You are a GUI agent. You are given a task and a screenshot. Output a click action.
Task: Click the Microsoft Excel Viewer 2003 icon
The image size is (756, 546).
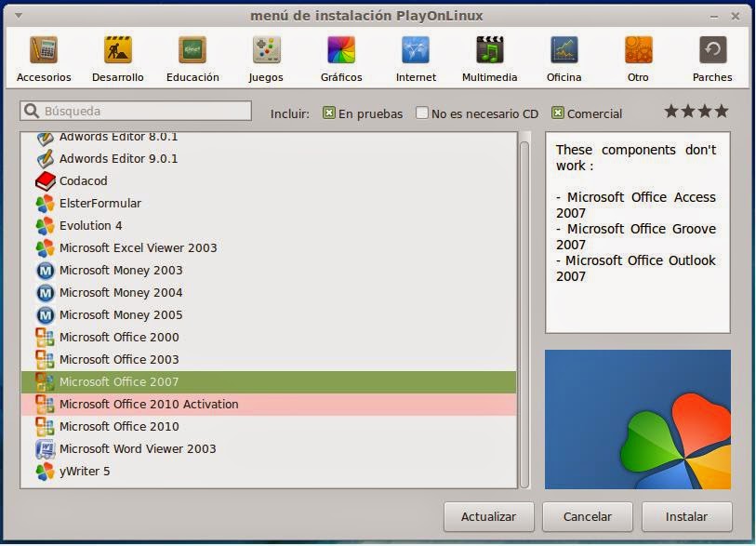click(45, 248)
